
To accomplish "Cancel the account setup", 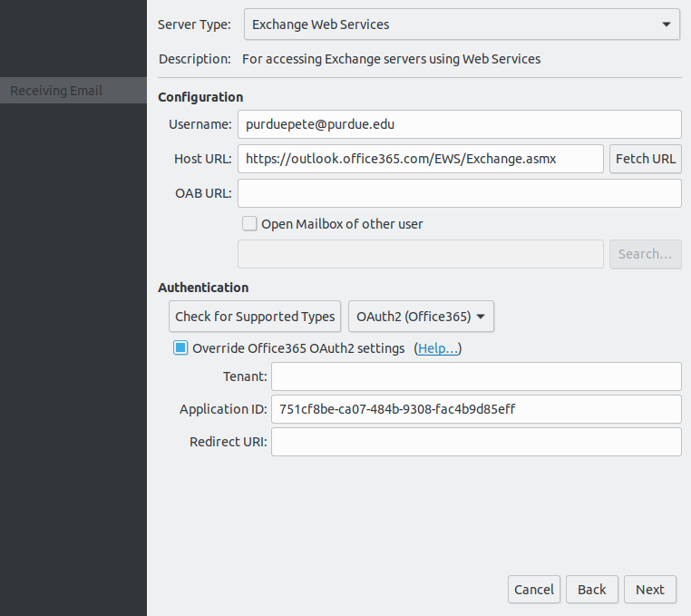I will point(534,589).
